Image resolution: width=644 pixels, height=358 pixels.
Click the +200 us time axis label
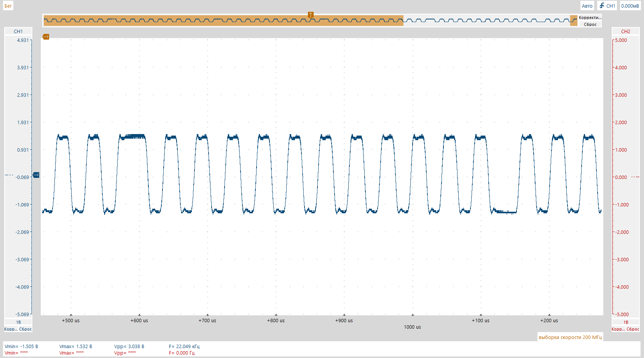pos(549,321)
